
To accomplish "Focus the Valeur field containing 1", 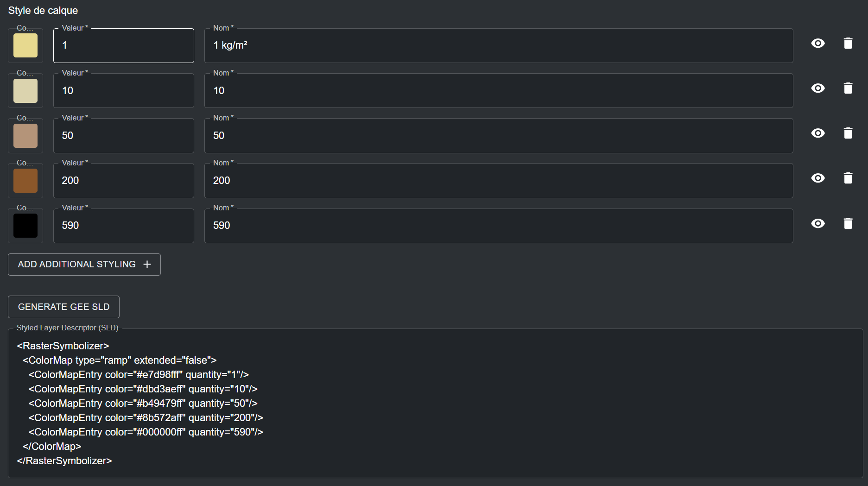I will 123,45.
